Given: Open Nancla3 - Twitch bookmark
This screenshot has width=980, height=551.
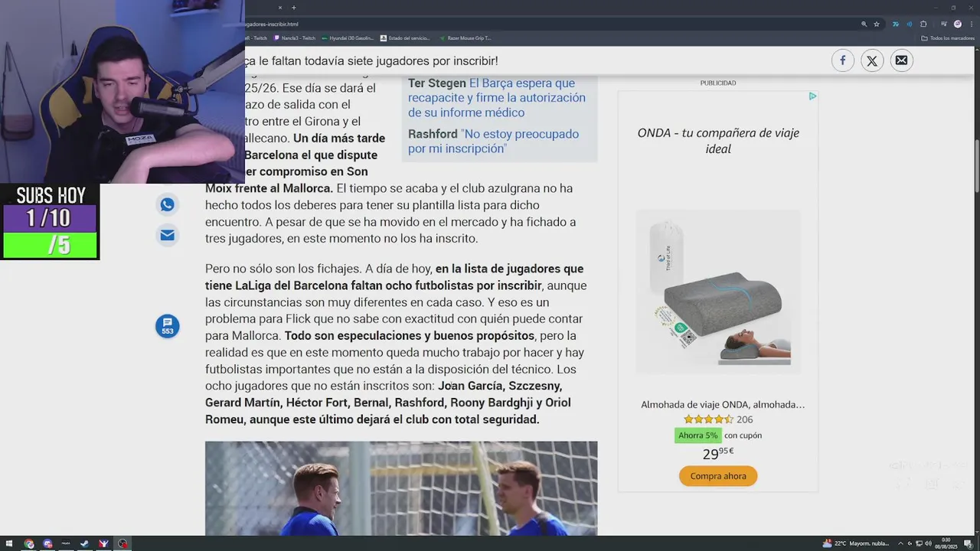Looking at the screenshot, I should click(x=295, y=37).
